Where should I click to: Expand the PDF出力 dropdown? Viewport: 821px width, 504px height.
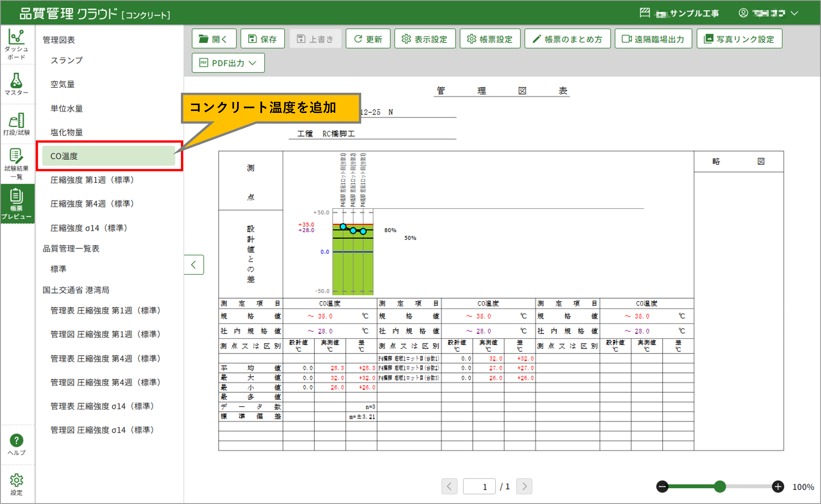click(228, 63)
